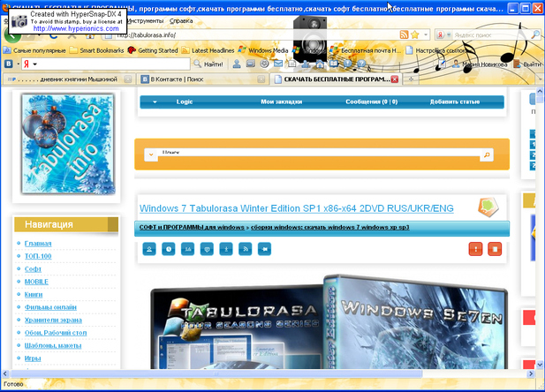
Task: Open the 'Софт' navigation link
Action: 33,269
